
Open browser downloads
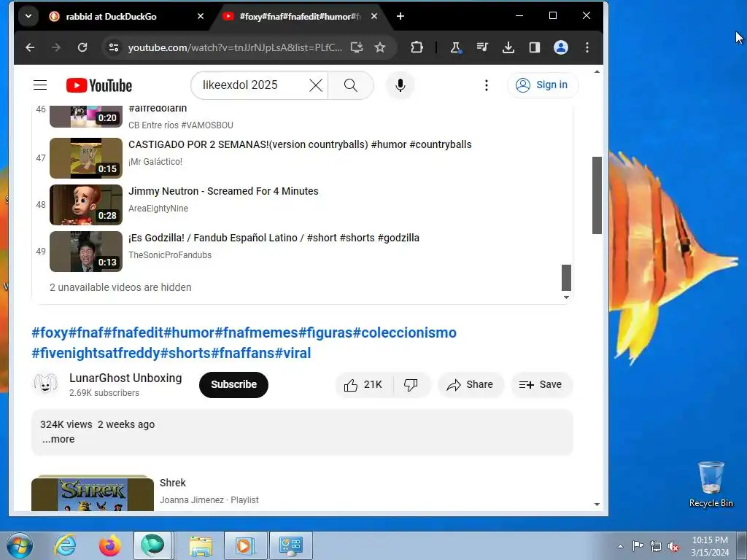[x=508, y=47]
